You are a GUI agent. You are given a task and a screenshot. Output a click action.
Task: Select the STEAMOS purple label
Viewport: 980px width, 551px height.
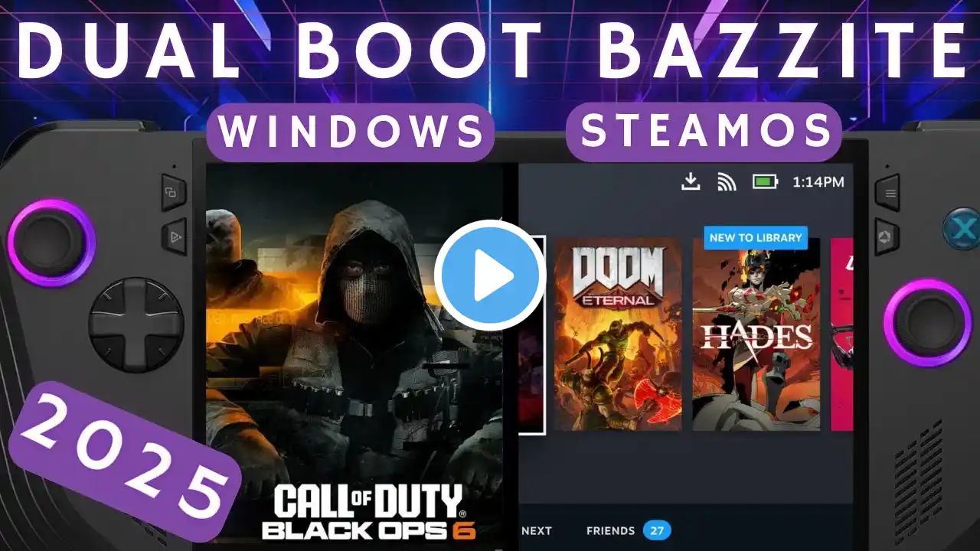(x=704, y=132)
